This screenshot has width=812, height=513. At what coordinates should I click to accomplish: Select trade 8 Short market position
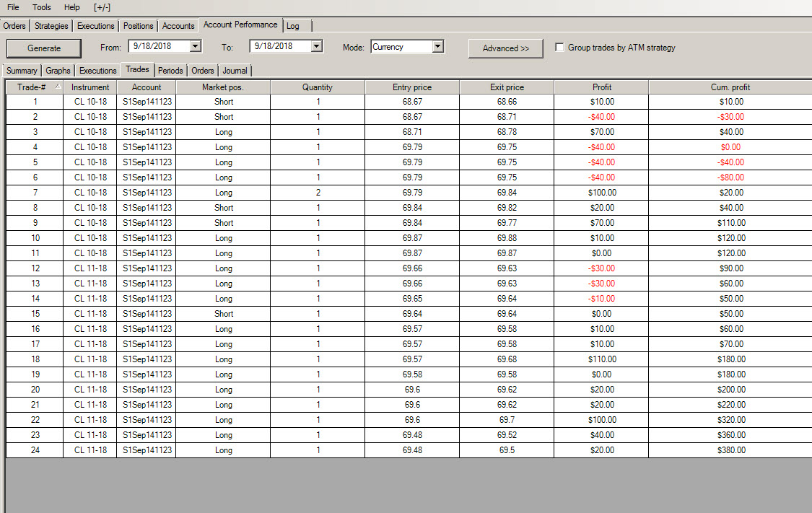pyautogui.click(x=223, y=208)
